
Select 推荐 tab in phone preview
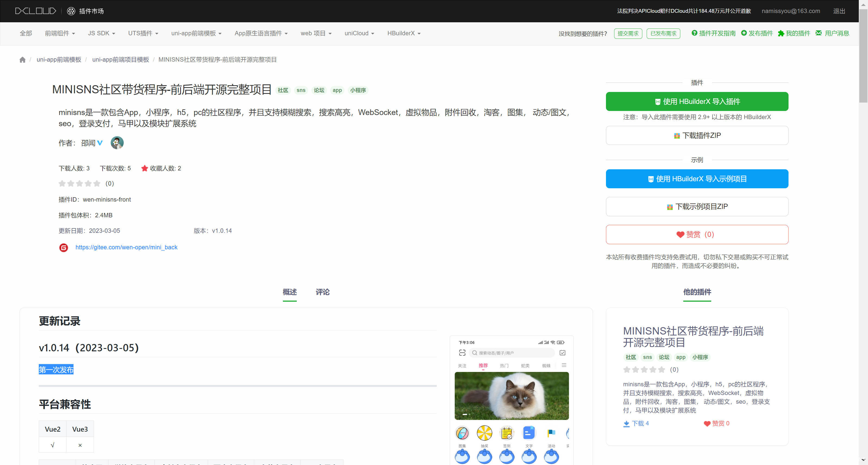pyautogui.click(x=483, y=366)
